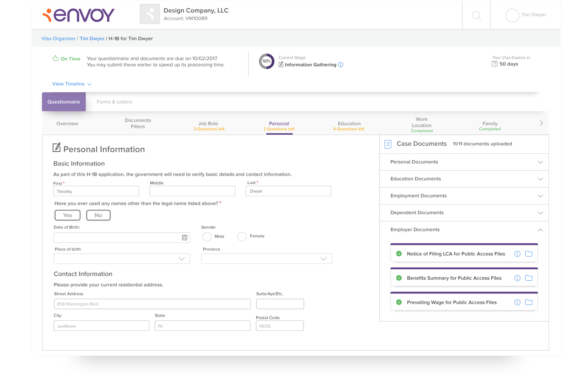Switch to Forms & Letters tab

[114, 102]
